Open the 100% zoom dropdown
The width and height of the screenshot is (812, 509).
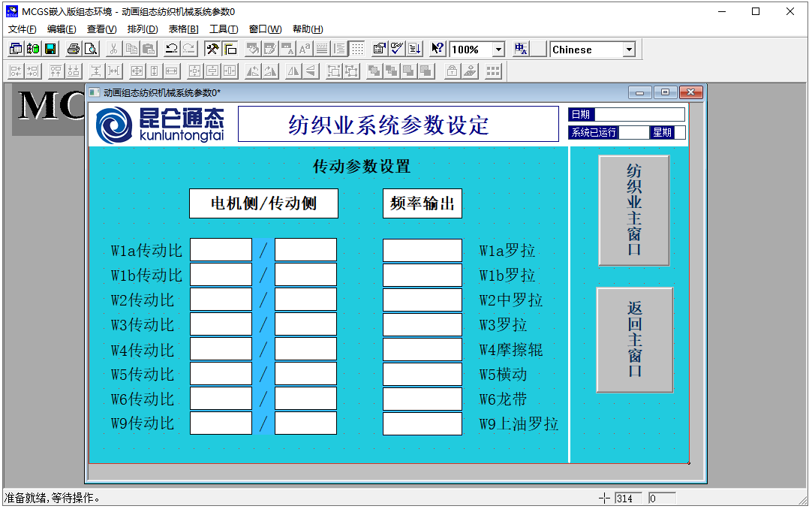498,50
